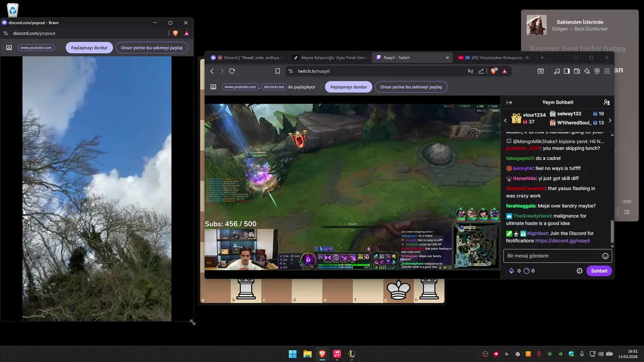Screen dimensions: 644x362
Task: Click Brave Shields icon in Discord popout window
Action: [x=175, y=33]
